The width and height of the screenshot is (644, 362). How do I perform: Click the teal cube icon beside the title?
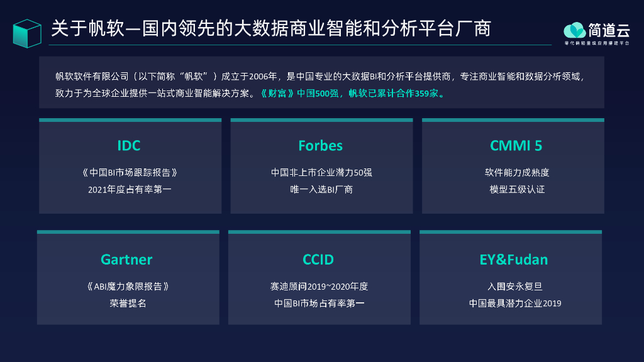pyautogui.click(x=26, y=33)
